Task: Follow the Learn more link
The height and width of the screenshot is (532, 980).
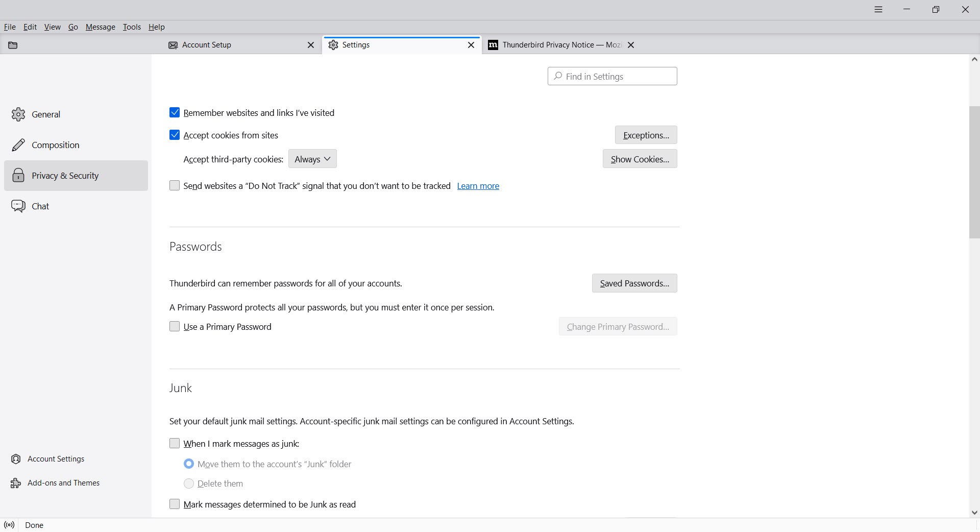Action: coord(478,186)
